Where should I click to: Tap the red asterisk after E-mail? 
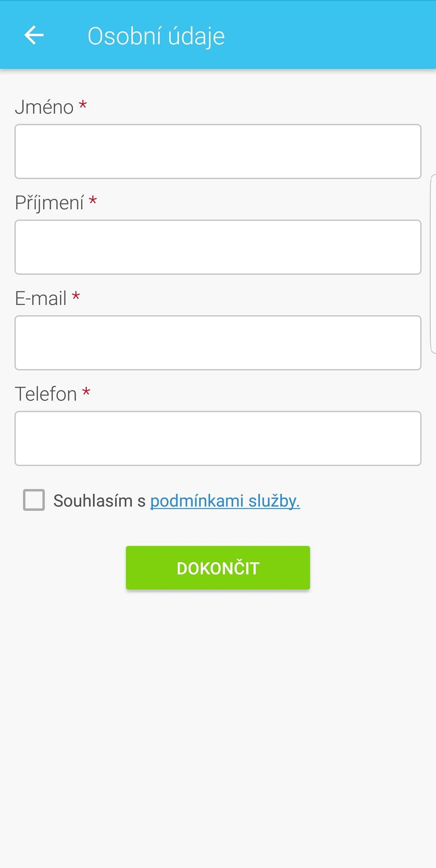(76, 297)
